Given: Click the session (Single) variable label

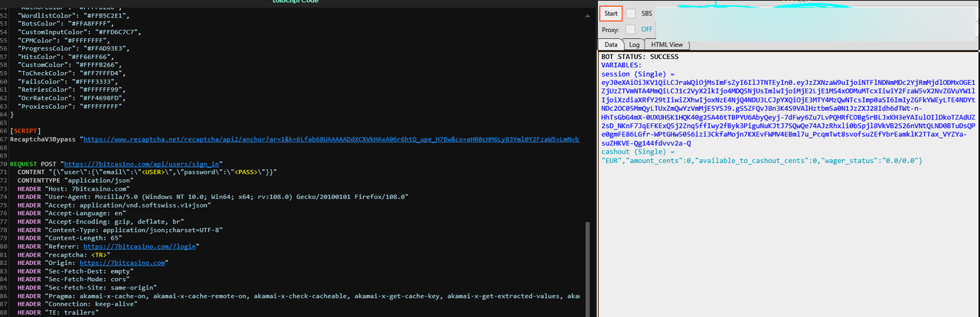Looking at the screenshot, I should [x=634, y=74].
